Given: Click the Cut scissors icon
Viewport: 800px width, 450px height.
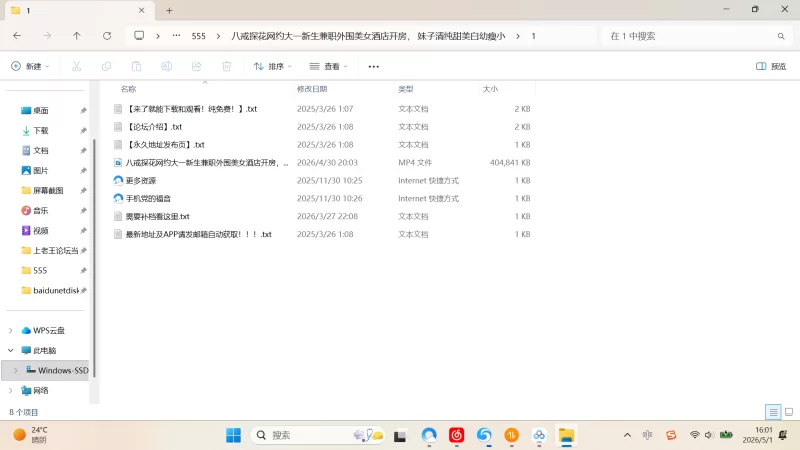Looking at the screenshot, I should pos(77,66).
